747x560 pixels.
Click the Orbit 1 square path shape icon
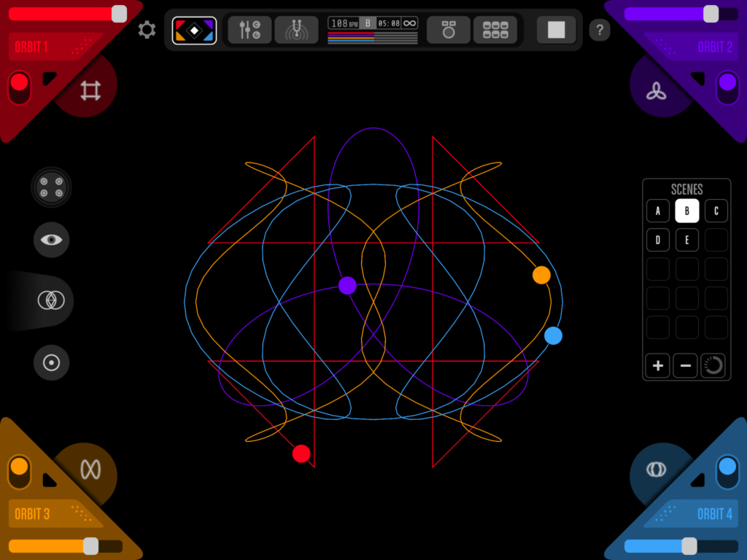pyautogui.click(x=90, y=91)
